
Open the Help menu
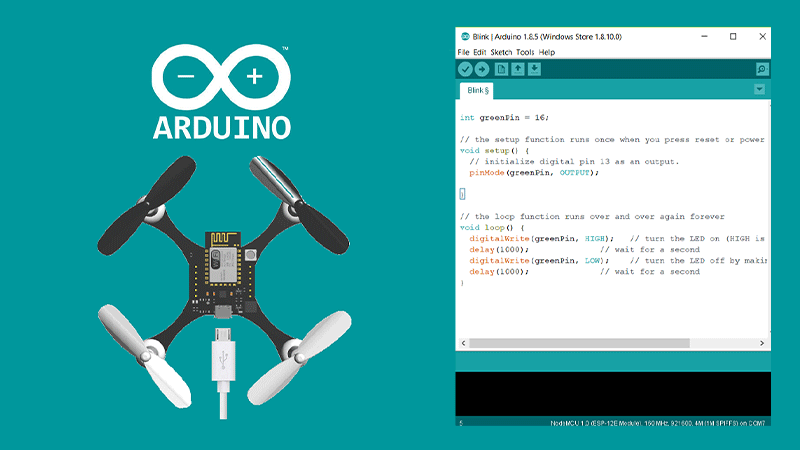pos(546,52)
